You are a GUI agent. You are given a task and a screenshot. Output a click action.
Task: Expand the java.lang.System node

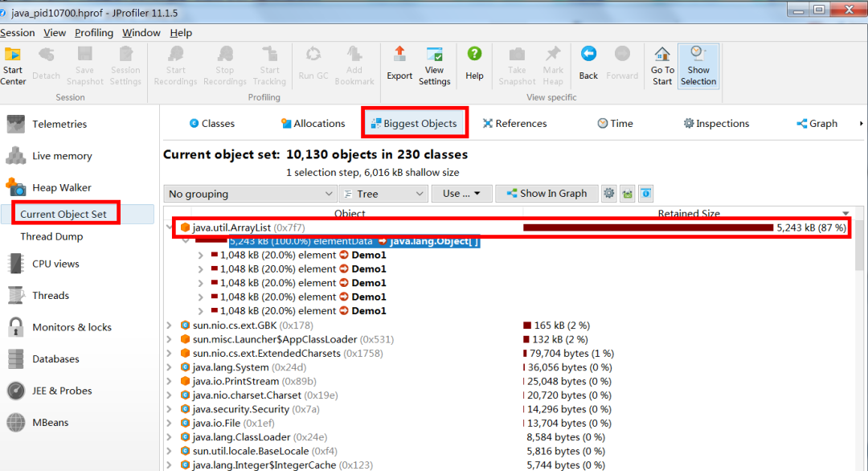click(x=170, y=367)
